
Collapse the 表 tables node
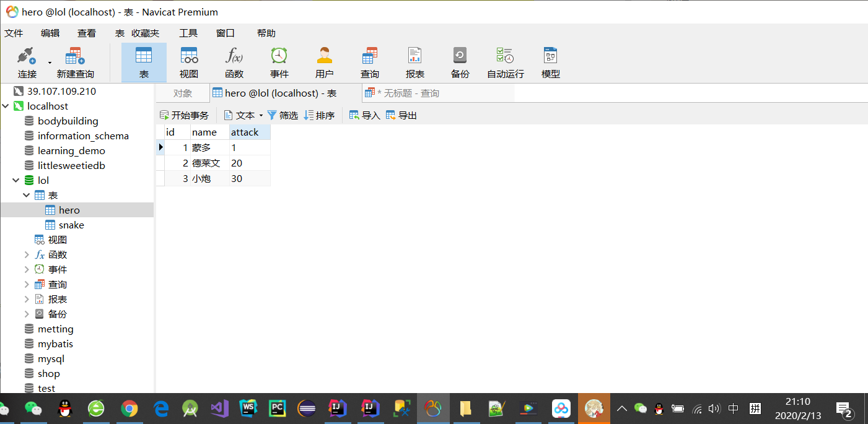click(x=27, y=196)
